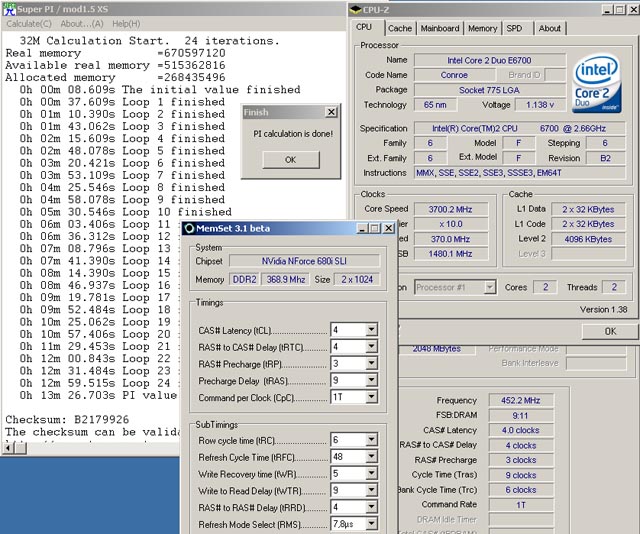Click the Code Name value Conroe
Screen dimensions: 640x534
click(454, 75)
